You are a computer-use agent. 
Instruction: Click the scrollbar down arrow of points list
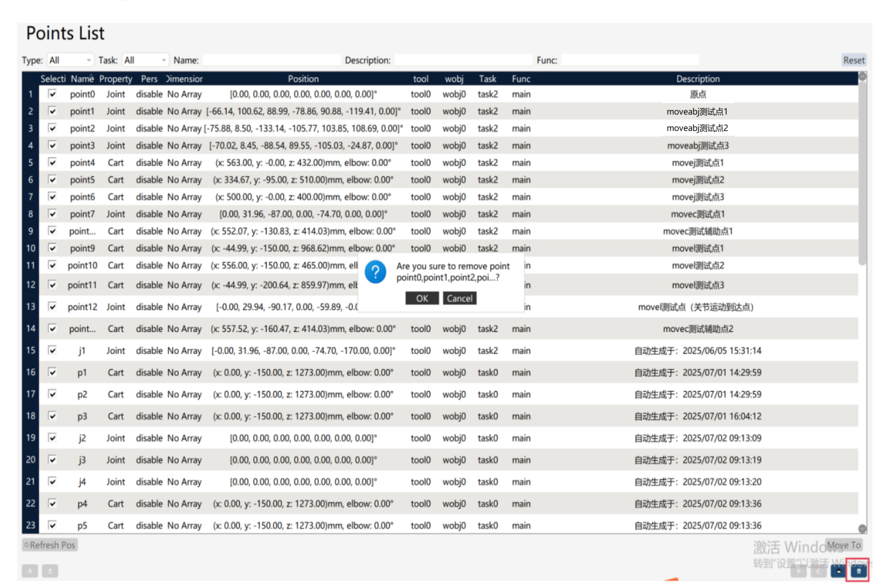tap(862, 528)
